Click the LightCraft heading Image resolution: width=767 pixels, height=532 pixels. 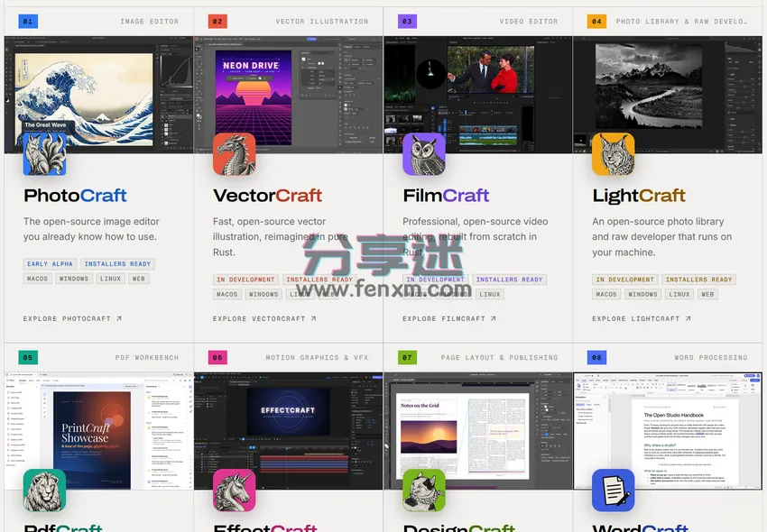click(639, 196)
